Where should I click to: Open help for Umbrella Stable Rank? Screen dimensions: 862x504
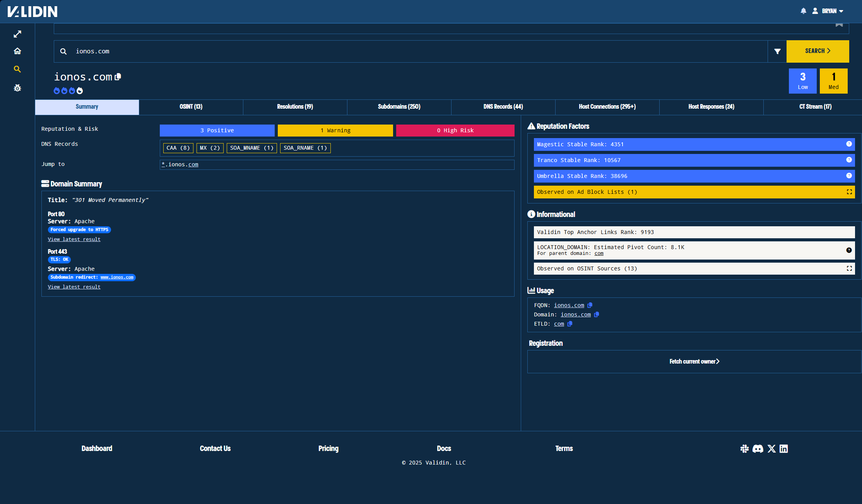[x=849, y=176]
